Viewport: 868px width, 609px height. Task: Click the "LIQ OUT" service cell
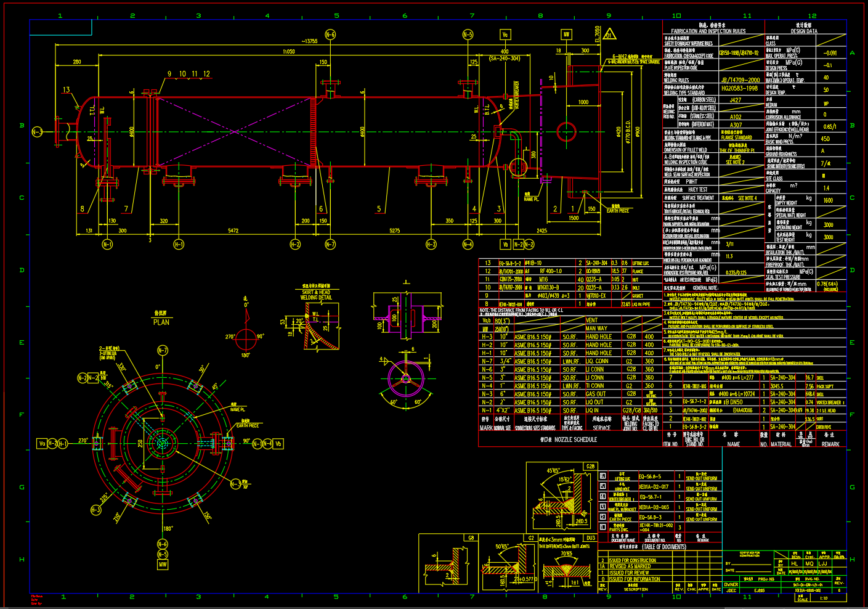pos(594,402)
